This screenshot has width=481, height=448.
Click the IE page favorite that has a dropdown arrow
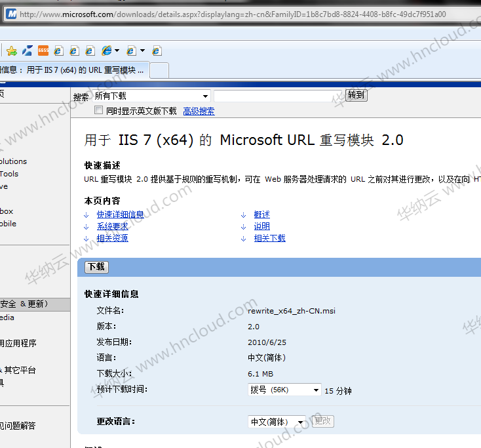tap(131, 51)
